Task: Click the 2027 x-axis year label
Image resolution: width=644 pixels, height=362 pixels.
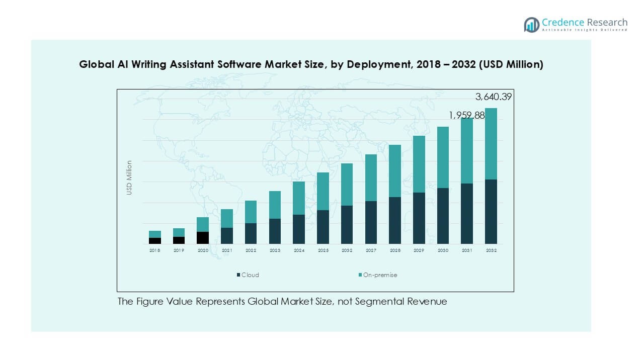Action: (x=371, y=250)
